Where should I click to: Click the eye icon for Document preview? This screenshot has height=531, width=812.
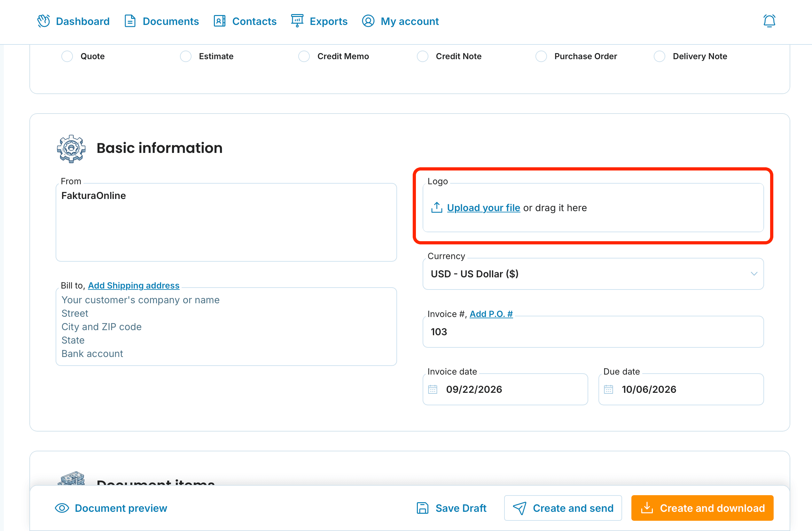(62, 508)
